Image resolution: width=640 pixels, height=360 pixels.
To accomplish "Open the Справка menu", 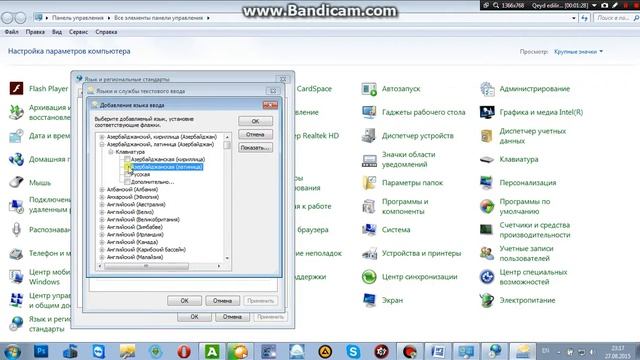I will (x=106, y=32).
